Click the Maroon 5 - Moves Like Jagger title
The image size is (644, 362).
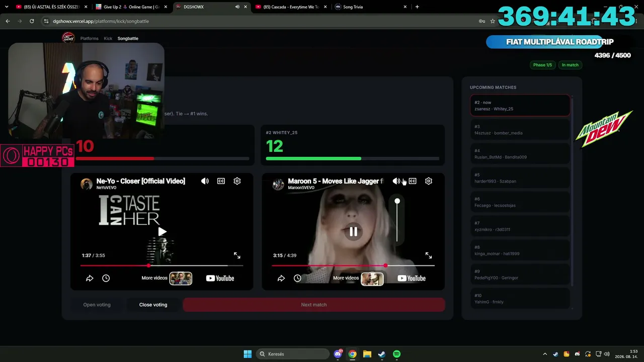coord(336,181)
